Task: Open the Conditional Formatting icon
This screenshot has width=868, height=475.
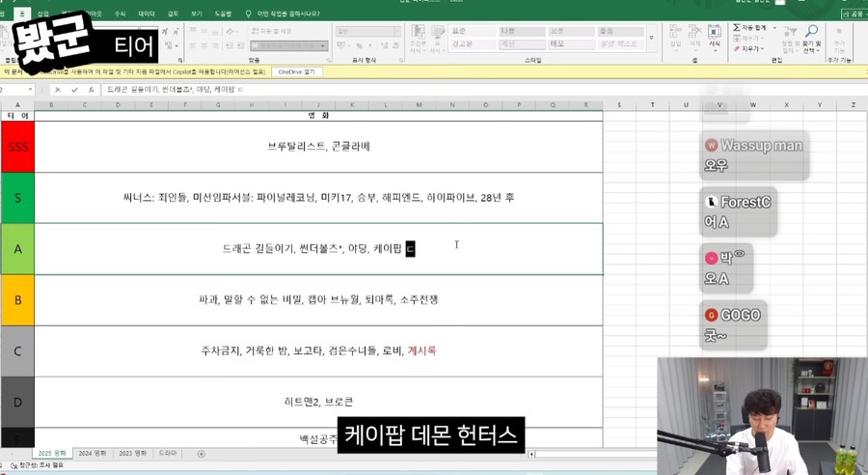Action: (418, 32)
